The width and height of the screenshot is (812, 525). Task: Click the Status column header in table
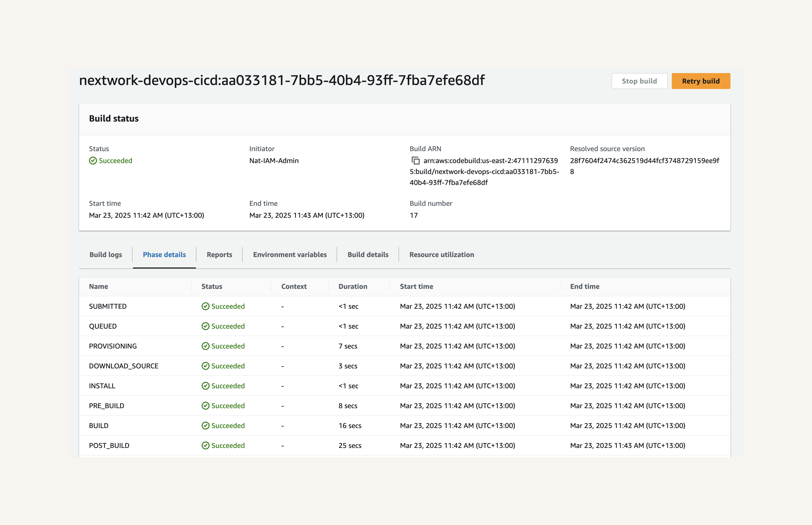click(x=212, y=286)
